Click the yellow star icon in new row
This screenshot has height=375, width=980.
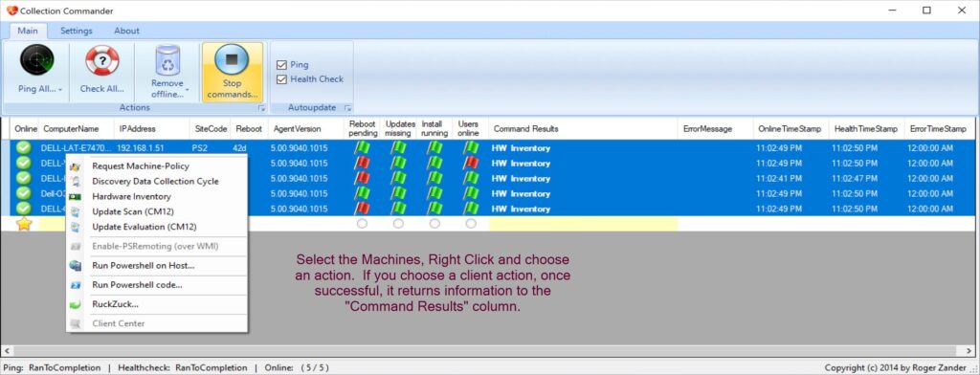coord(24,224)
